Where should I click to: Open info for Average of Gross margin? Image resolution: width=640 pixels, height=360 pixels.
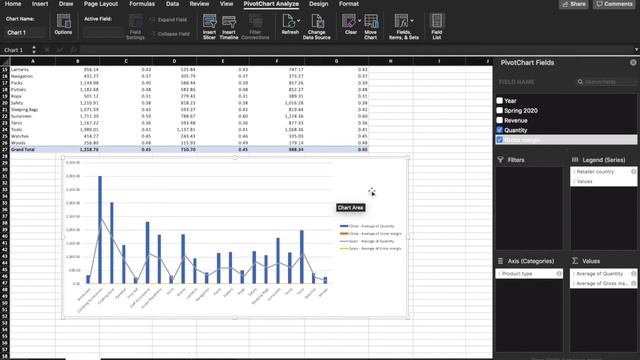(x=633, y=283)
